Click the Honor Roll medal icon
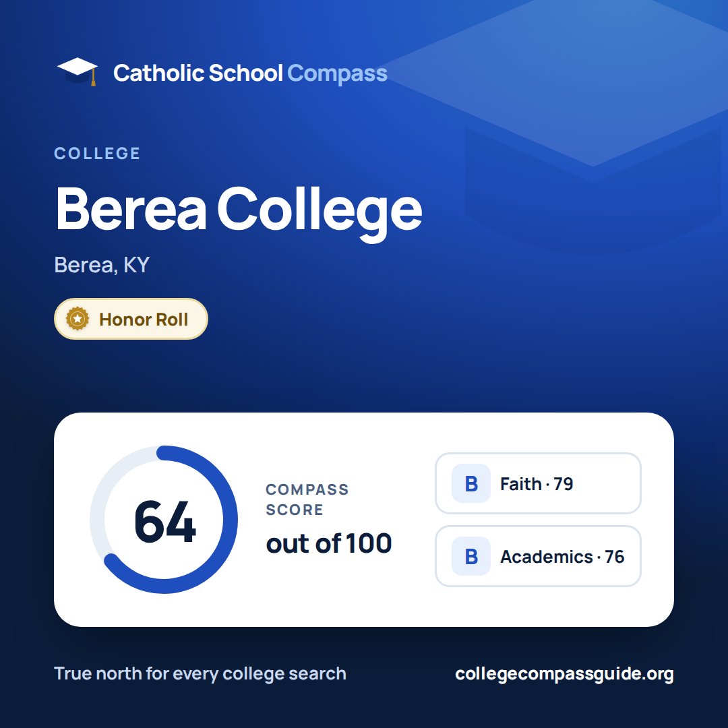Viewport: 728px width, 728px height. pos(78,319)
